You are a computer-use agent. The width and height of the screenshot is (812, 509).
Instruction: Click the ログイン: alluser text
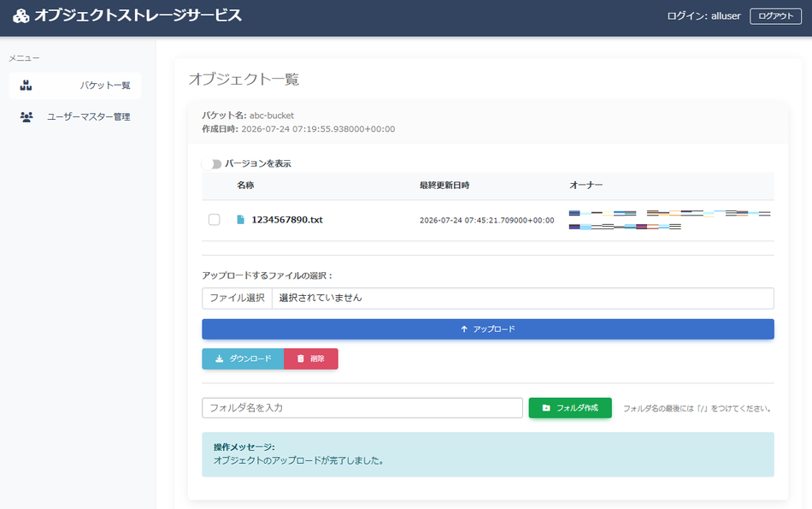(x=703, y=16)
